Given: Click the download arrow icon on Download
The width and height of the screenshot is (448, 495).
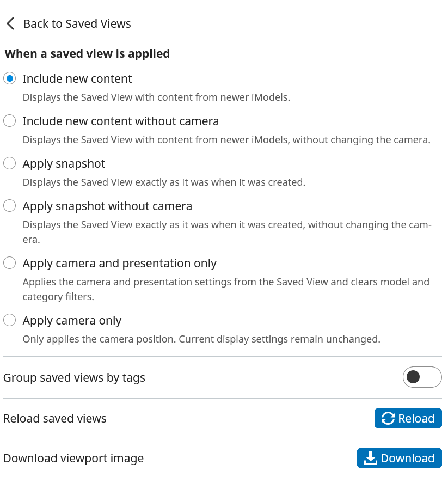Looking at the screenshot, I should point(370,458).
